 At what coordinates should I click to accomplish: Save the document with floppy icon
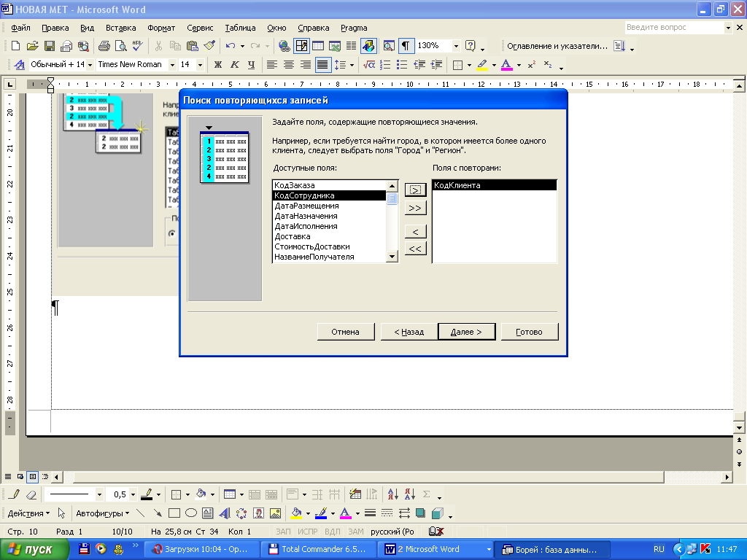click(49, 46)
